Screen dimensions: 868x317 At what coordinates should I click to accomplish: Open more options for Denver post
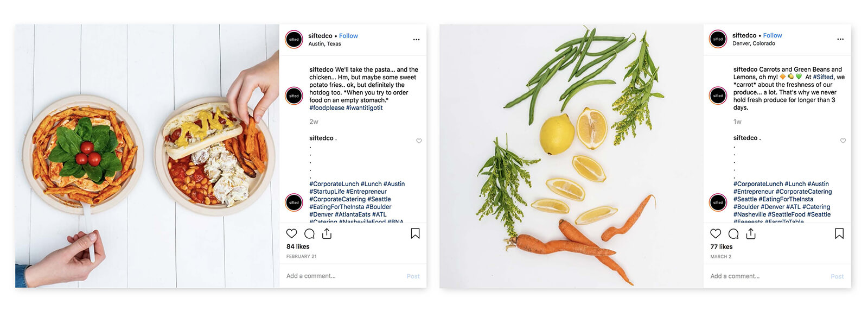(840, 39)
